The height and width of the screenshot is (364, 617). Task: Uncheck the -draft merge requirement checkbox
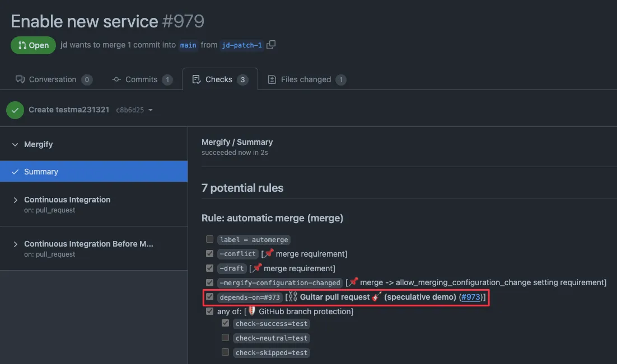[209, 268]
